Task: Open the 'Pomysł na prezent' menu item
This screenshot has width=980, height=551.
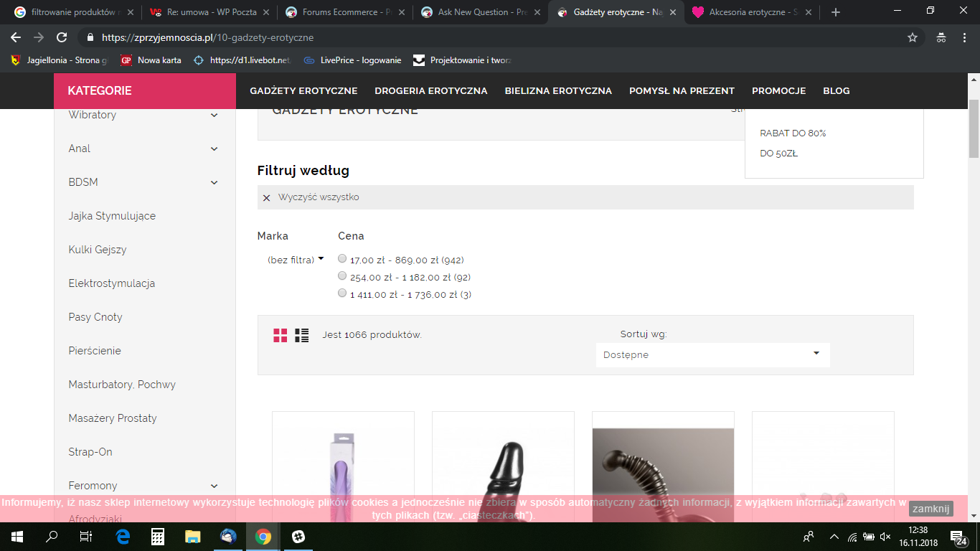Action: tap(682, 91)
